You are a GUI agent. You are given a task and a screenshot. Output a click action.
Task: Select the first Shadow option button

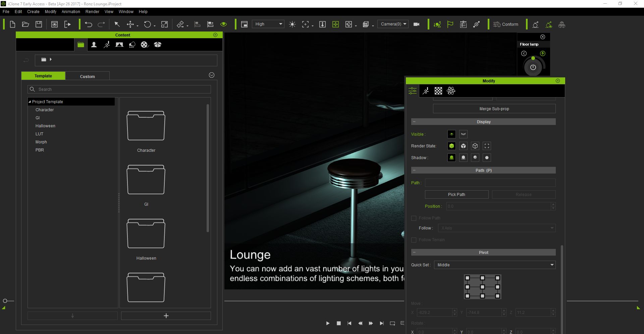(x=451, y=157)
